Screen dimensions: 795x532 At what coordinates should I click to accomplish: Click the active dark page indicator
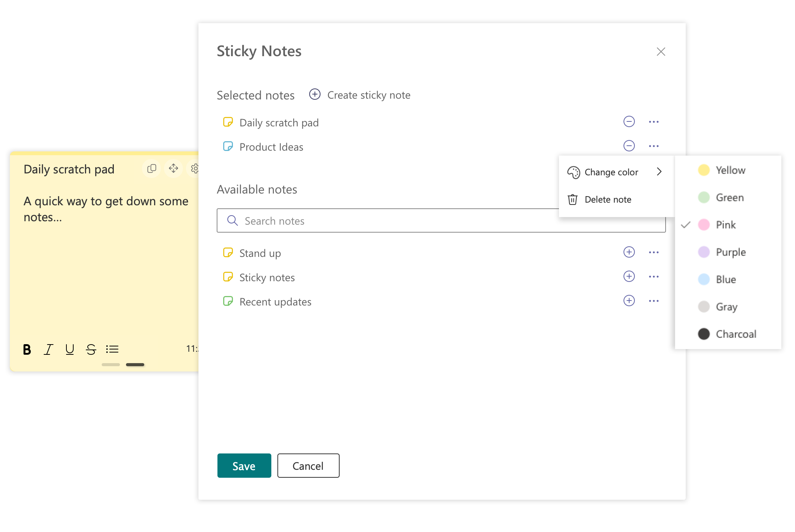pyautogui.click(x=135, y=365)
